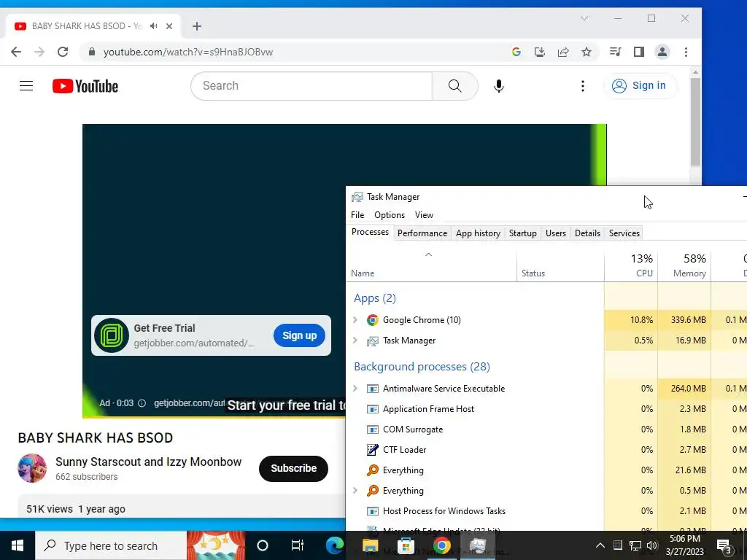The image size is (747, 560).
Task: View site info via padlock icon
Action: pos(92,52)
